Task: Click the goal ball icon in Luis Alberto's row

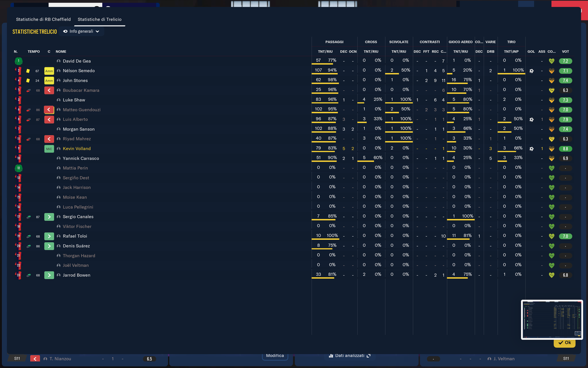Action: 531,120
